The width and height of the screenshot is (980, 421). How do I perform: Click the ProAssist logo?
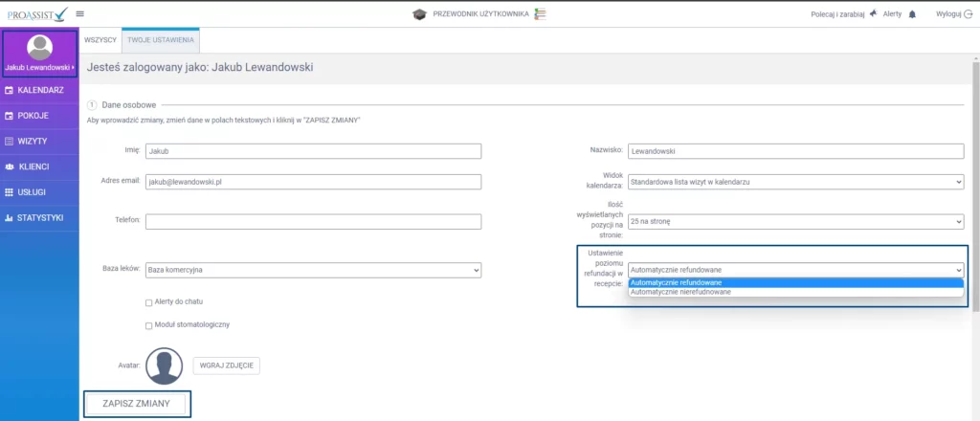pyautogui.click(x=37, y=13)
